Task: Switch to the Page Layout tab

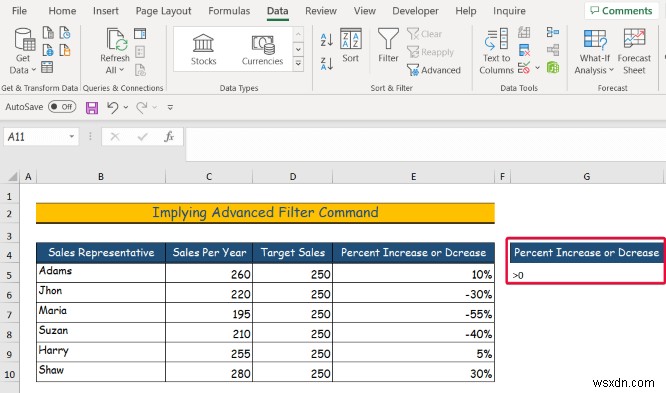Action: tap(164, 11)
